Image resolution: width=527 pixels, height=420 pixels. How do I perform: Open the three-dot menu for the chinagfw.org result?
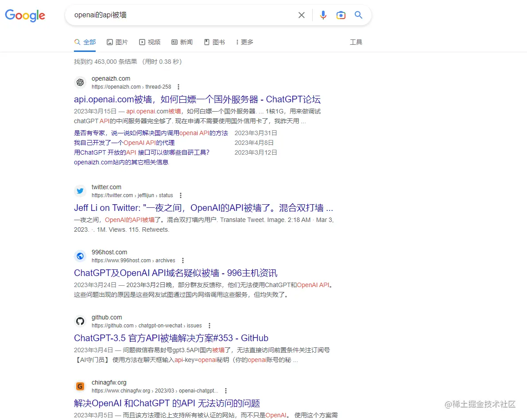(226, 391)
